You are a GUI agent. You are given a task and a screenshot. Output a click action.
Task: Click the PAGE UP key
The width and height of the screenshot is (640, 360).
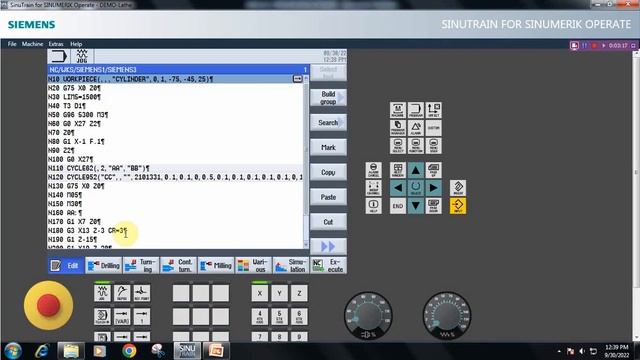pos(433,170)
